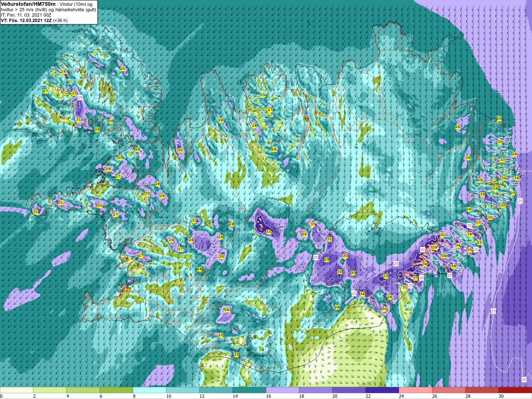Viewport: 532px width, 399px height.
Task: Pick the 12–14 m/s teal legend swatch
Action: [216, 390]
